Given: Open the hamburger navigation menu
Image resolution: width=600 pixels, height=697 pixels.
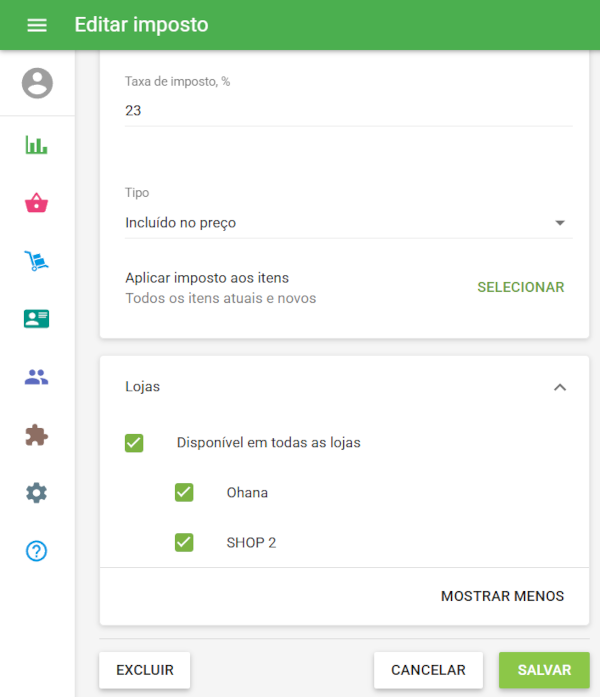Looking at the screenshot, I should [37, 25].
